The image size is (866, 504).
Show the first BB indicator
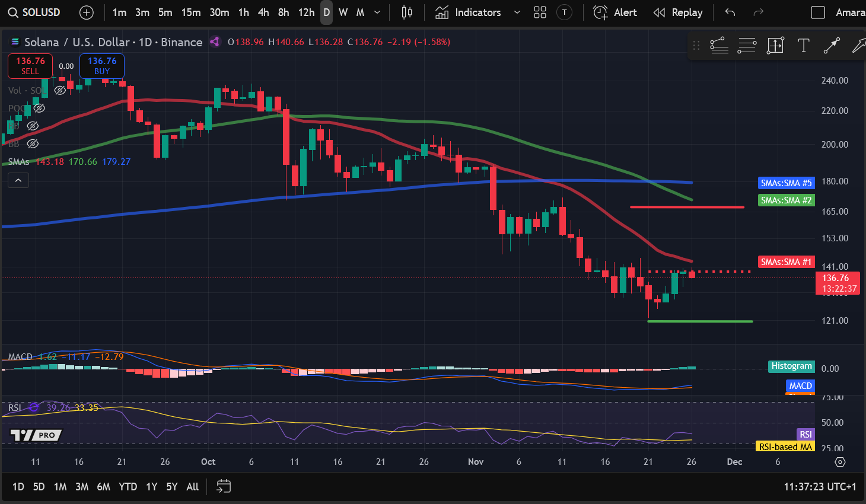[33, 126]
